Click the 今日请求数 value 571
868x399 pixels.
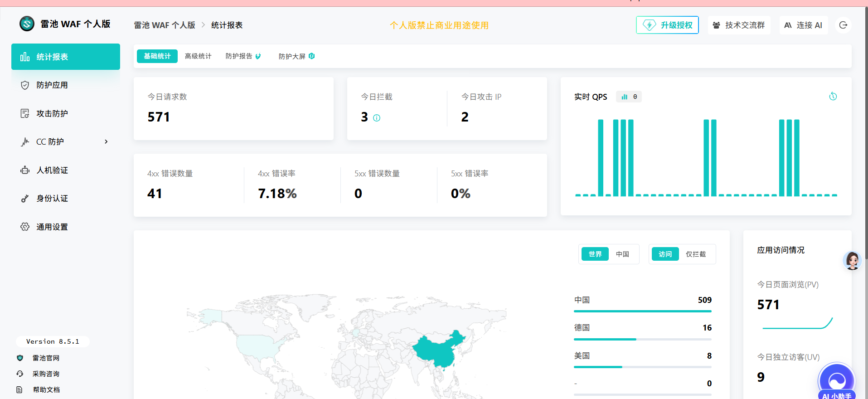(159, 117)
